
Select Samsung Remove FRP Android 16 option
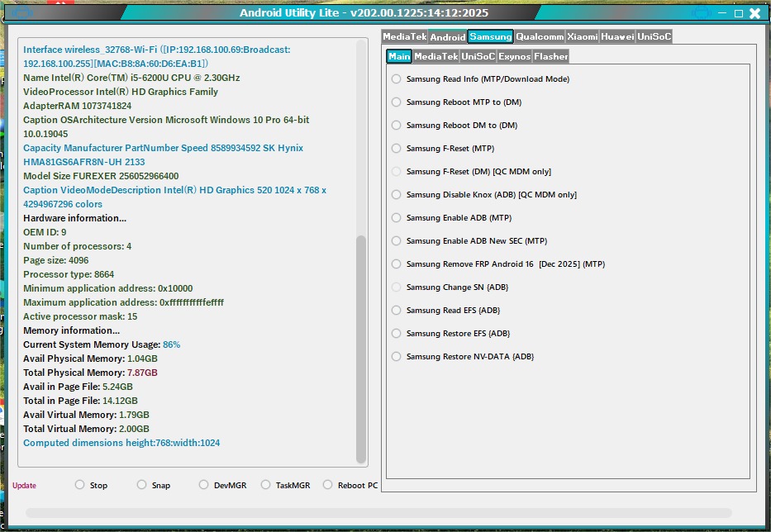[498, 264]
